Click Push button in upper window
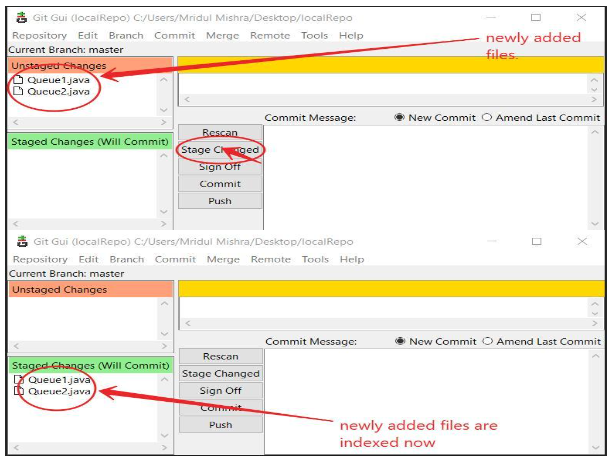The image size is (613, 461). [220, 201]
